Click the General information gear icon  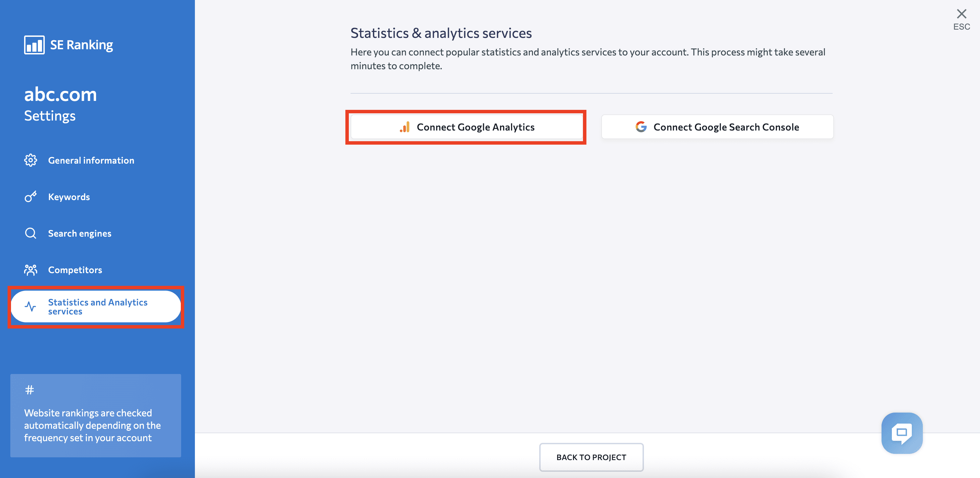click(x=30, y=160)
